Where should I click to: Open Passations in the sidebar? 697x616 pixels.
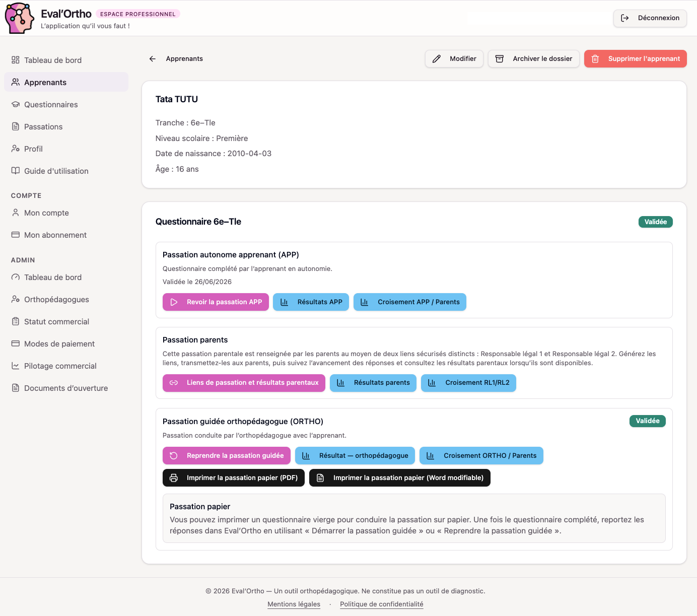tap(66, 126)
